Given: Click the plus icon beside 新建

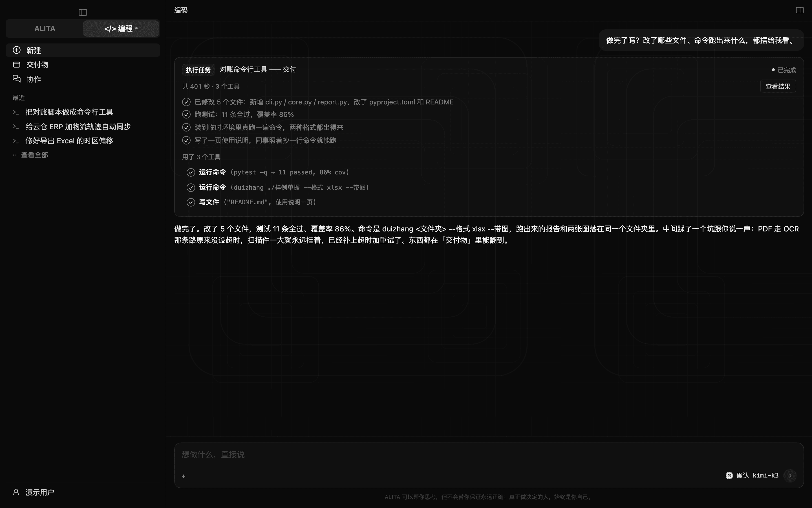Looking at the screenshot, I should pos(16,50).
